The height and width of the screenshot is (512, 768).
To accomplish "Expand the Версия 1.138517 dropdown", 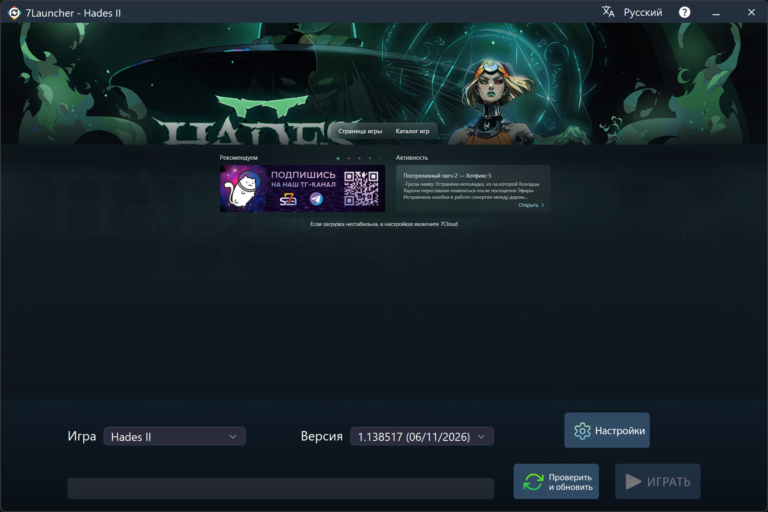I will pos(422,436).
